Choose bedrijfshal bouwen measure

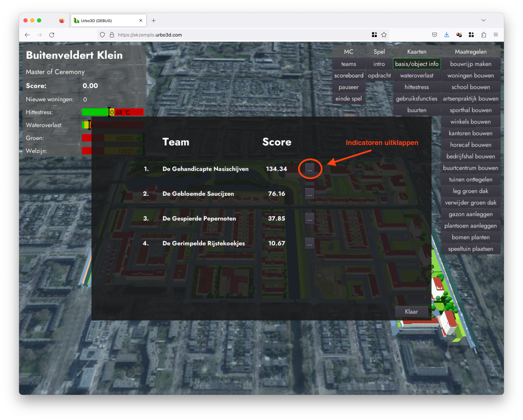[471, 156]
